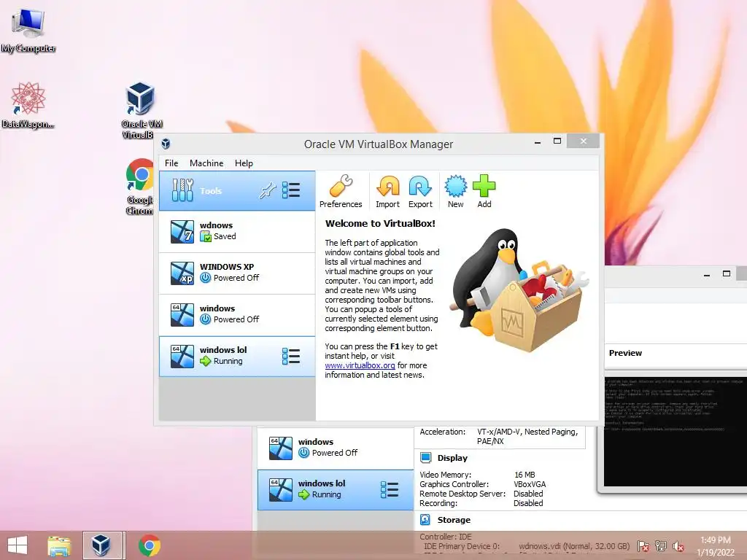The image size is (747, 560).
Task: Click the Storage section header in background window
Action: point(454,520)
